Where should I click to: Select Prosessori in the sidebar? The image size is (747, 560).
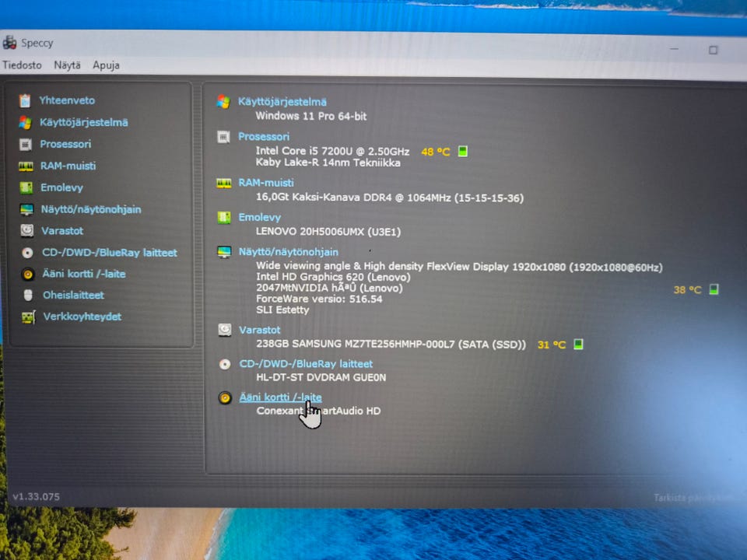pos(65,144)
